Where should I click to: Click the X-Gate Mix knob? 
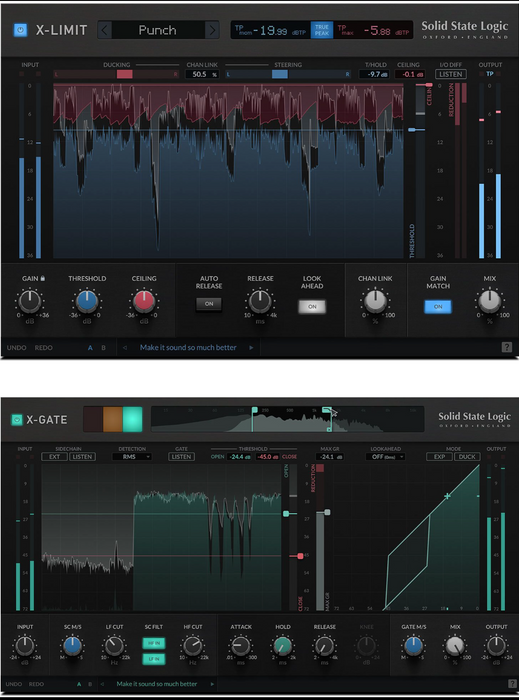pyautogui.click(x=455, y=646)
